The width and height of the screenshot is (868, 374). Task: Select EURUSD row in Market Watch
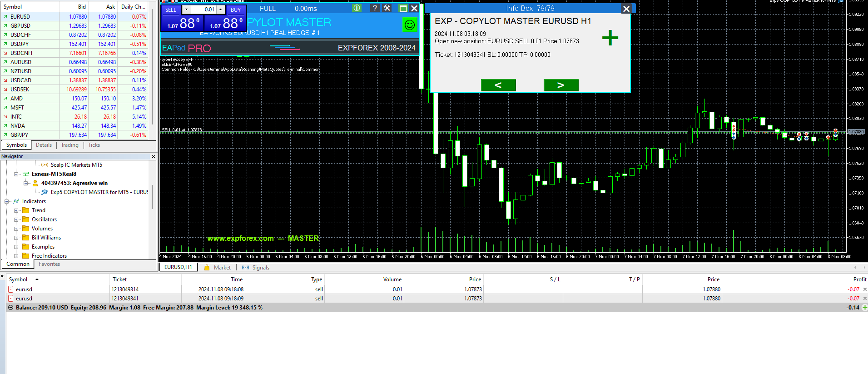(75, 17)
